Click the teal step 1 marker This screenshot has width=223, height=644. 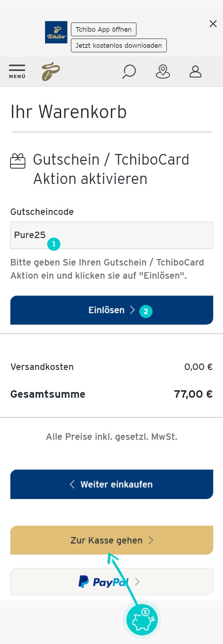point(54,244)
